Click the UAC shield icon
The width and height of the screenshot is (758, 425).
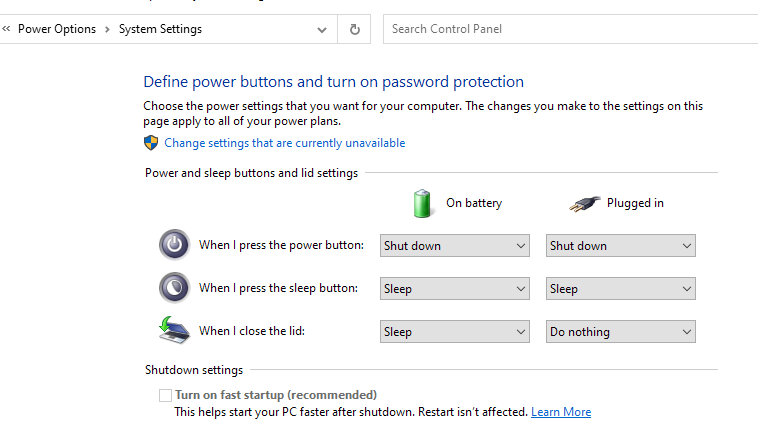click(x=151, y=143)
